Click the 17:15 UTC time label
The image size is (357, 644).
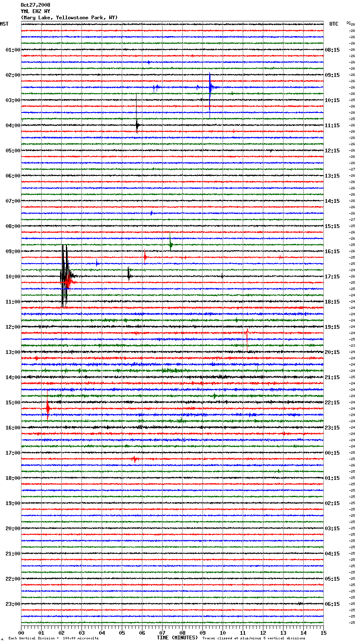(x=332, y=277)
